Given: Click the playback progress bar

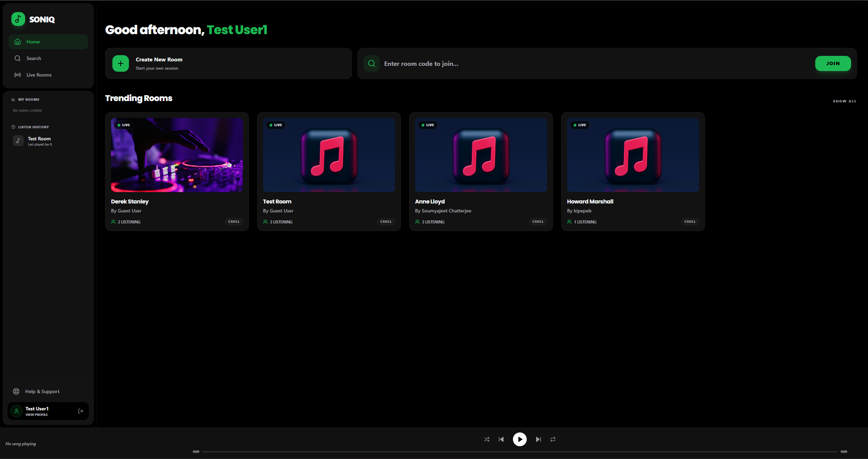Looking at the screenshot, I should pos(519,451).
